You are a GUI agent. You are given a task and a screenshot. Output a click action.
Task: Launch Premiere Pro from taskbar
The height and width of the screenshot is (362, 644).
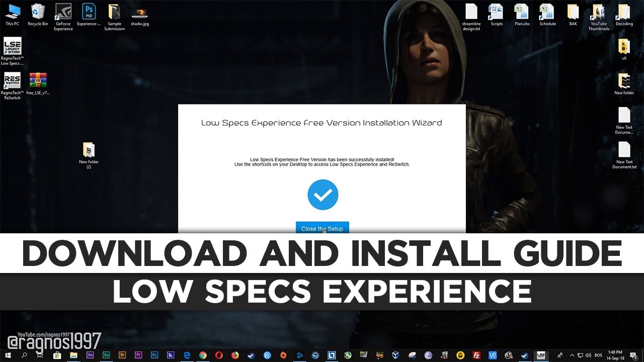pos(138,355)
